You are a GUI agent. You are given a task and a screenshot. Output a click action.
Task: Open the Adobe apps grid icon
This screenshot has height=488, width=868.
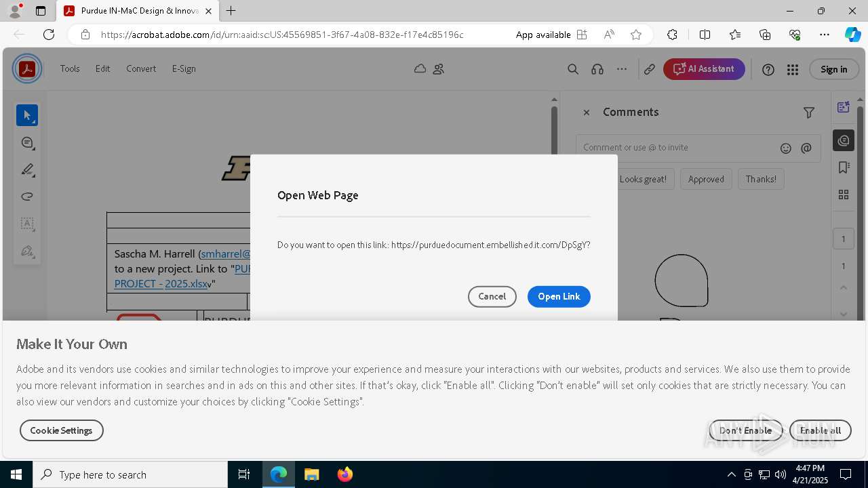click(x=793, y=69)
